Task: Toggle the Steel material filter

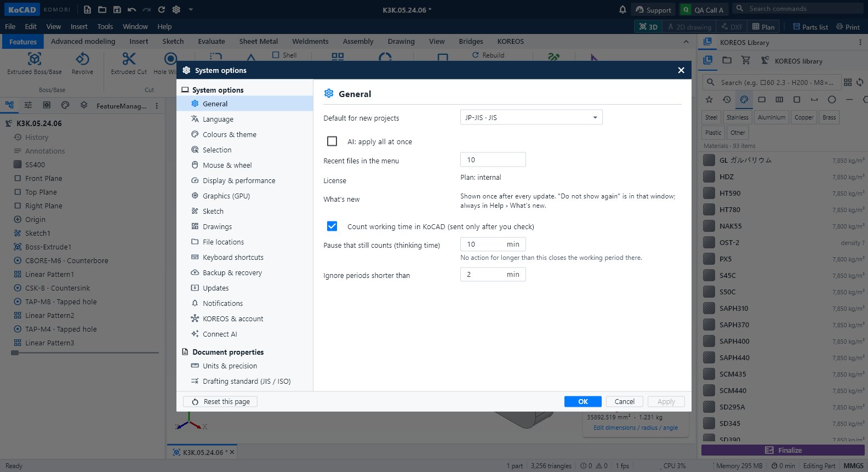Action: (711, 117)
